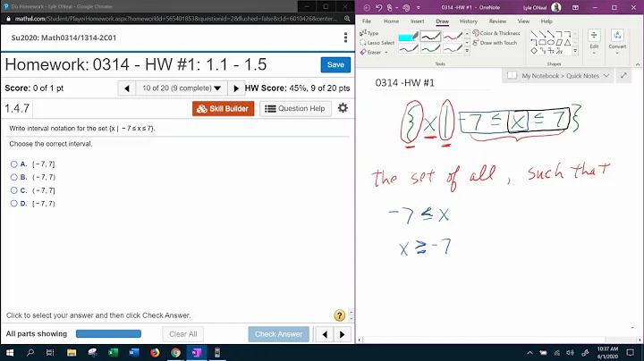Select the Type tool in OneNote
This screenshot has width=644, height=361.
click(369, 33)
